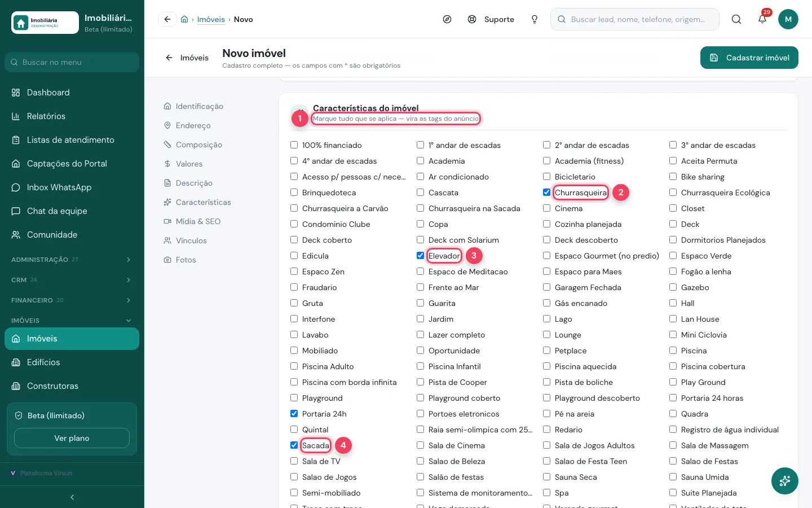Check the Mobiliado checkbox
This screenshot has width=812, height=508.
click(x=294, y=351)
